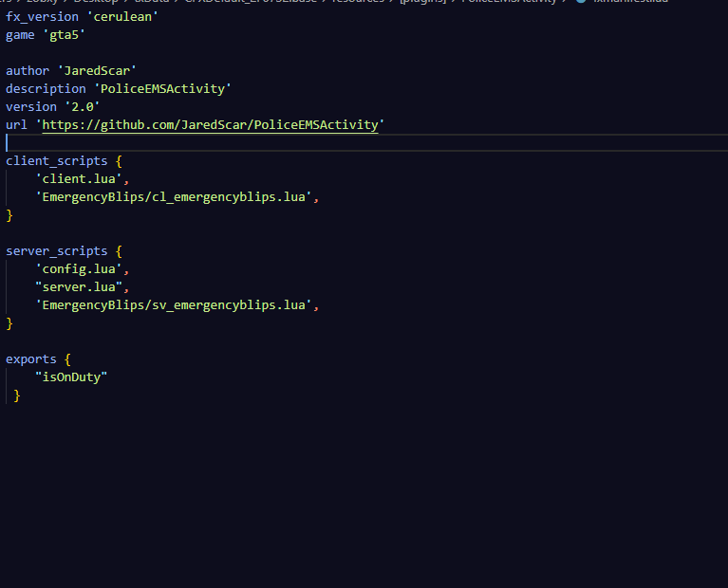Select 'PoliceEMSActivity' on the description line
Screen dimensions: 728x588
162,88
